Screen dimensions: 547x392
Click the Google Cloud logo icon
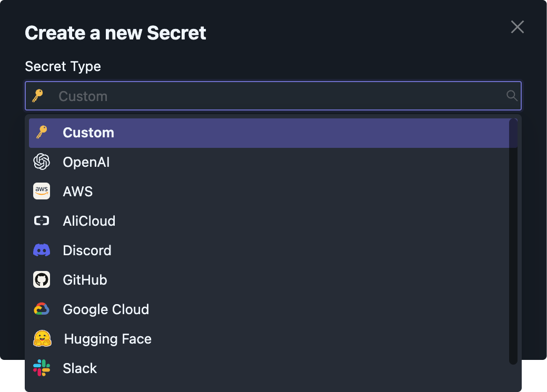click(x=42, y=309)
